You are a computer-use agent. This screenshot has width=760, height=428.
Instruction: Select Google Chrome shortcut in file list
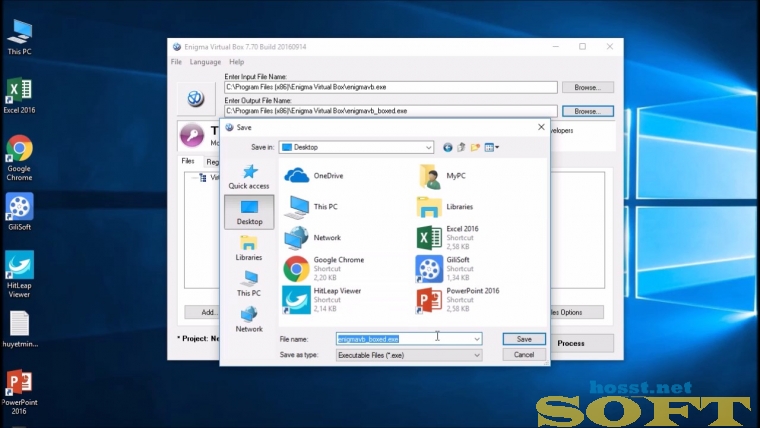pyautogui.click(x=324, y=269)
